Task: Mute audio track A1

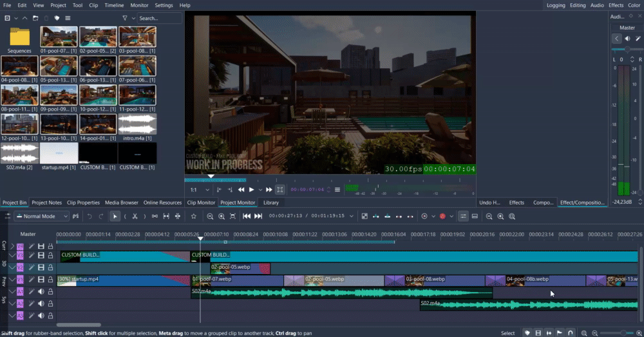Action: pos(41,291)
